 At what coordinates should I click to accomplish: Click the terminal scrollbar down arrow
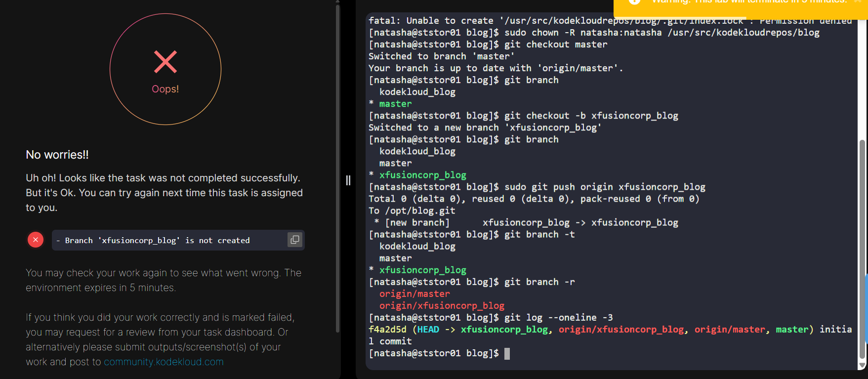(863, 365)
